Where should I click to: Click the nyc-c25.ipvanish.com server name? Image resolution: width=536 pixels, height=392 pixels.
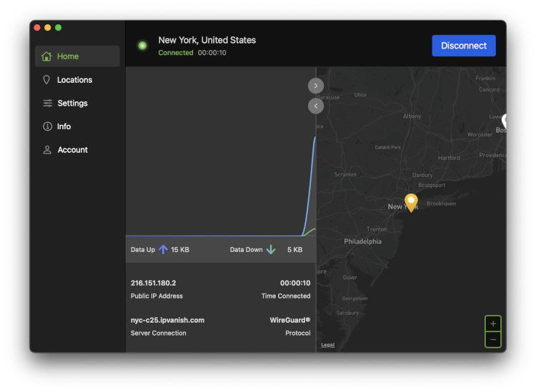[167, 321]
